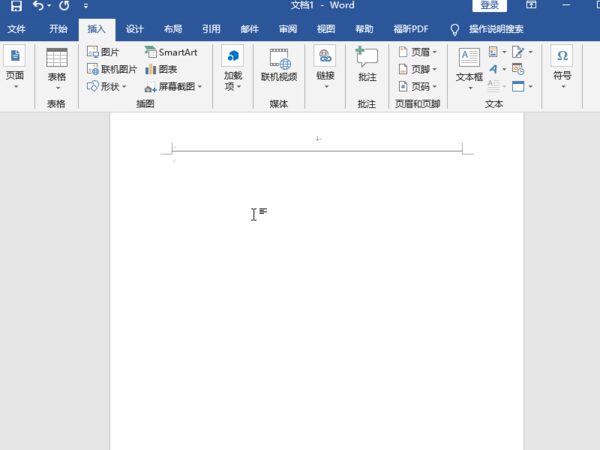Screen dimensions: 600x450
Task: Click the greyed drop cap icon
Action: pos(493,86)
